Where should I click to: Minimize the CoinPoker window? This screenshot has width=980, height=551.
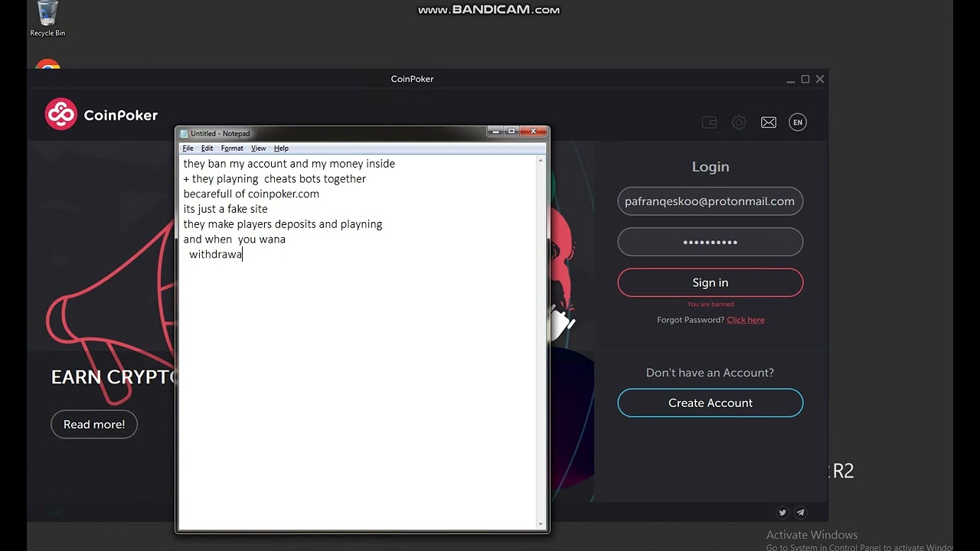[x=791, y=80]
